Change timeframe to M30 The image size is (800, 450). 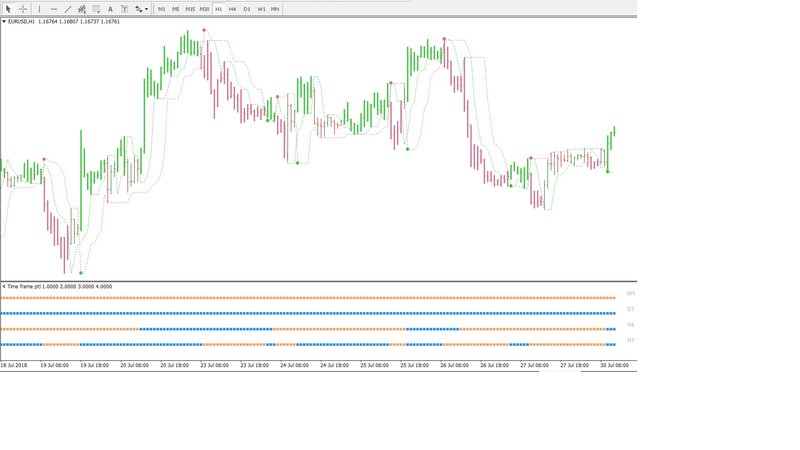(x=205, y=9)
